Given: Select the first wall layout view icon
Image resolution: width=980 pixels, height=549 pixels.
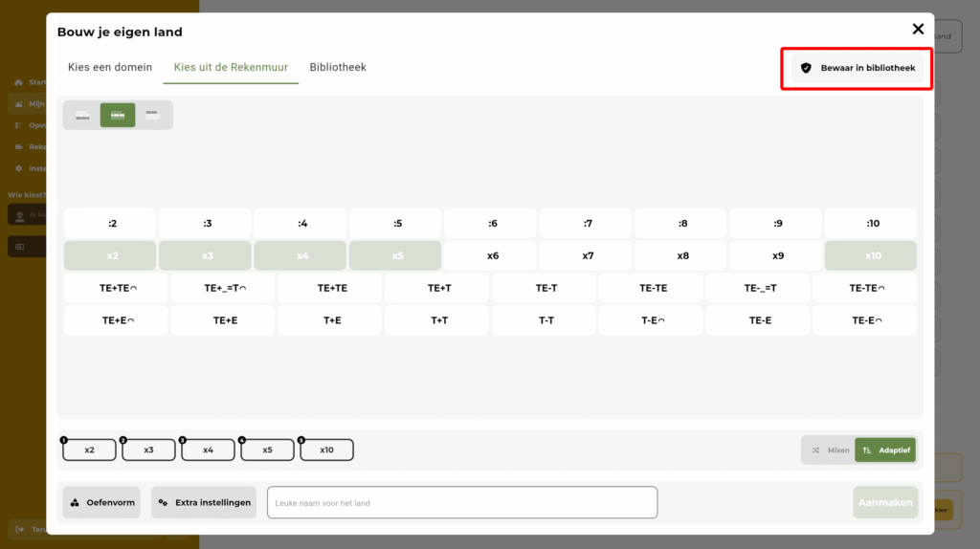Looking at the screenshot, I should tap(82, 115).
